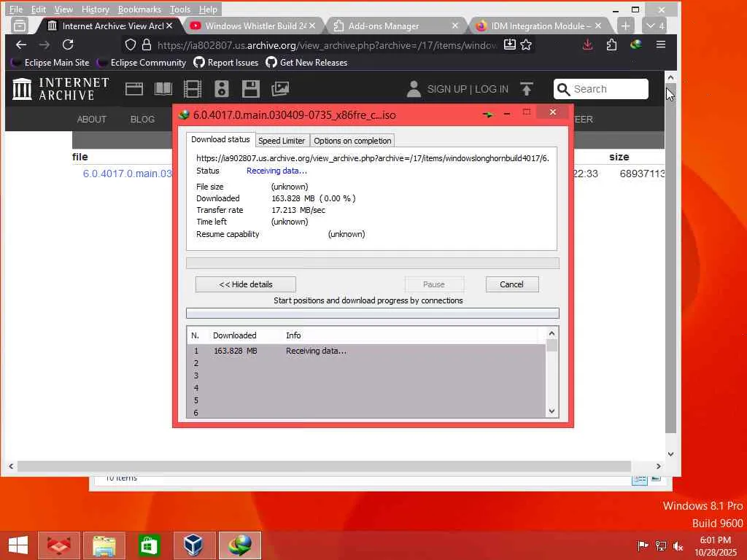Open Eclipse Community bookmark

point(141,63)
